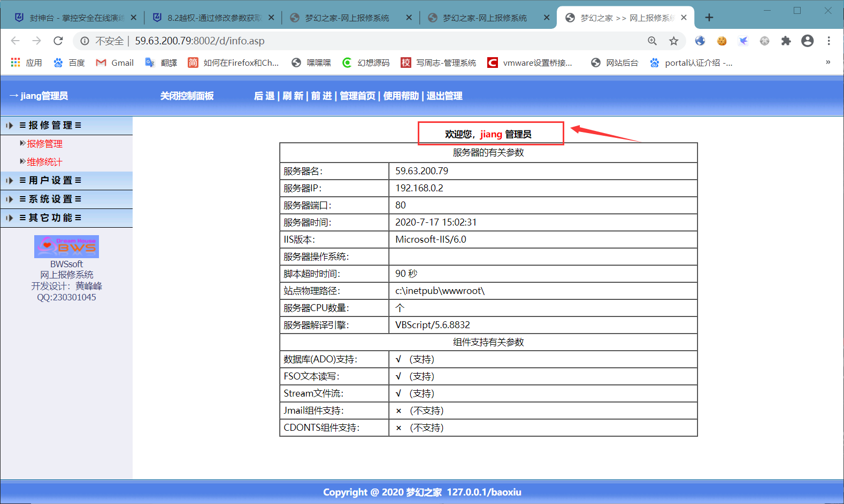Expand the 报修管理 sidebar section
844x504 pixels.
[66, 126]
